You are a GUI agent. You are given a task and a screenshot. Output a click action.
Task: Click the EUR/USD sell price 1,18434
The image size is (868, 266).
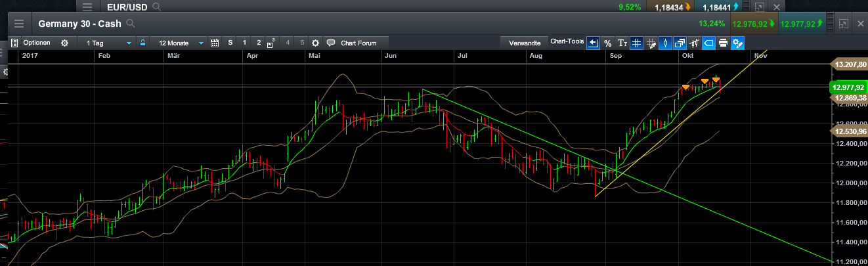click(670, 7)
